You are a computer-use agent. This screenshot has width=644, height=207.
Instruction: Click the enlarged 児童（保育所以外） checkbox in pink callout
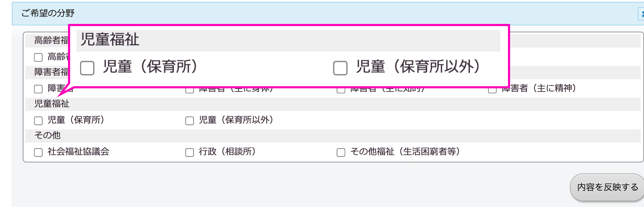[340, 68]
